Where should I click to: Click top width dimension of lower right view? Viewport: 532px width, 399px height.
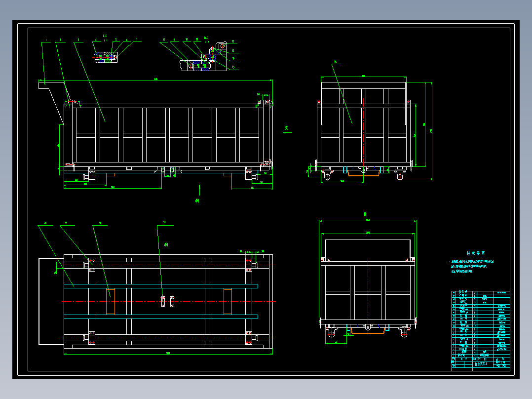pos(368,220)
